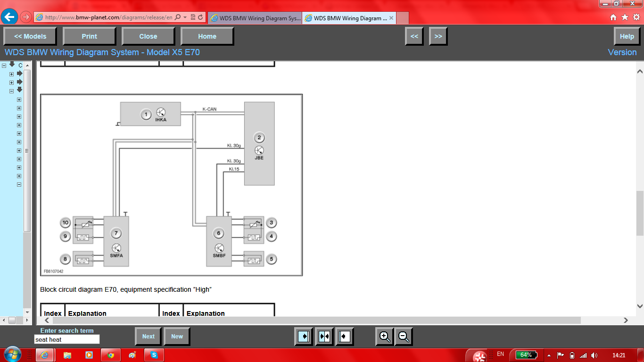This screenshot has height=362, width=644.
Task: Click the search magnifier in the address bar
Action: coord(178,17)
